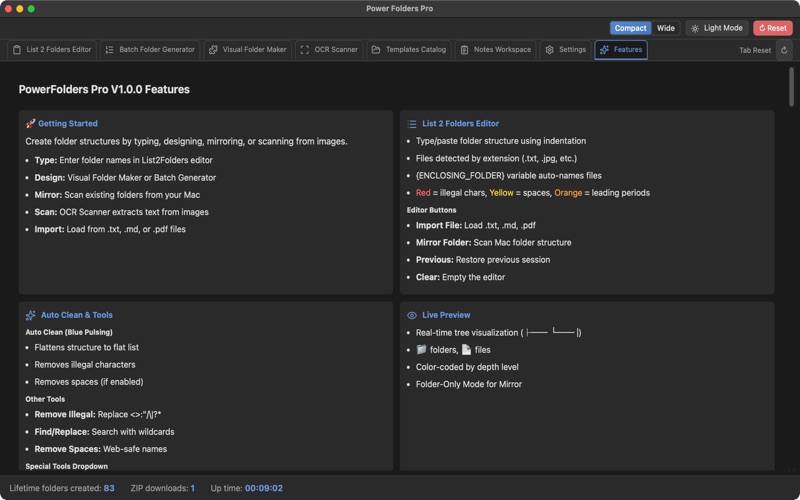Switch to Wide layout
The width and height of the screenshot is (800, 500).
[x=665, y=28]
